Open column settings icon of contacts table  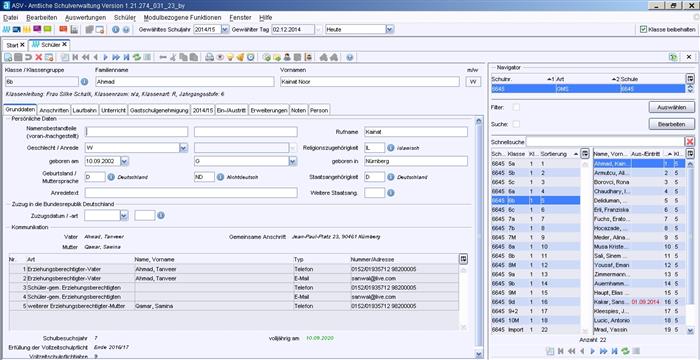pos(463,259)
